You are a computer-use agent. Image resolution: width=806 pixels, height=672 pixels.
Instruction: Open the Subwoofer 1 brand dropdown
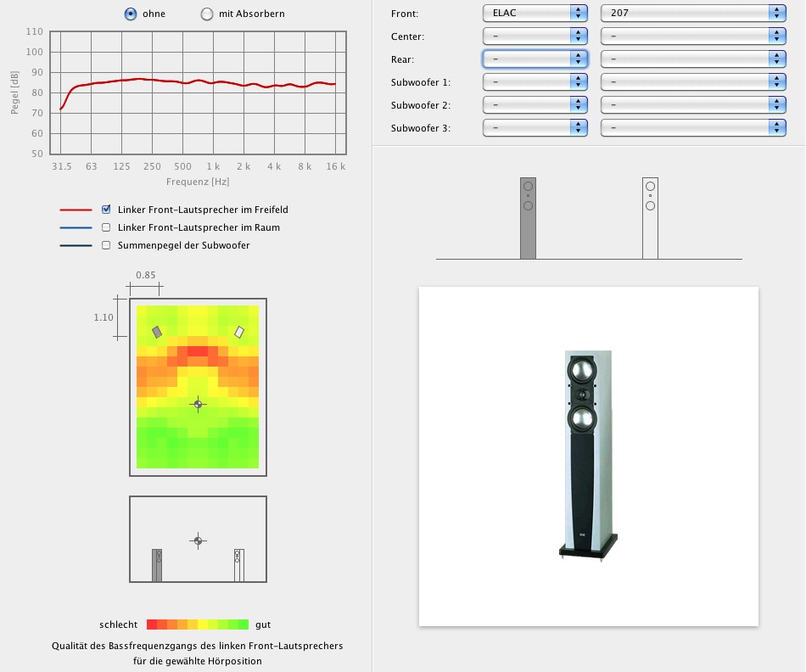point(535,81)
